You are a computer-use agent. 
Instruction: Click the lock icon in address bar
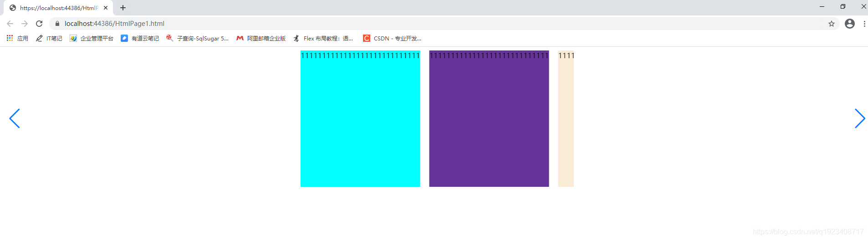57,24
